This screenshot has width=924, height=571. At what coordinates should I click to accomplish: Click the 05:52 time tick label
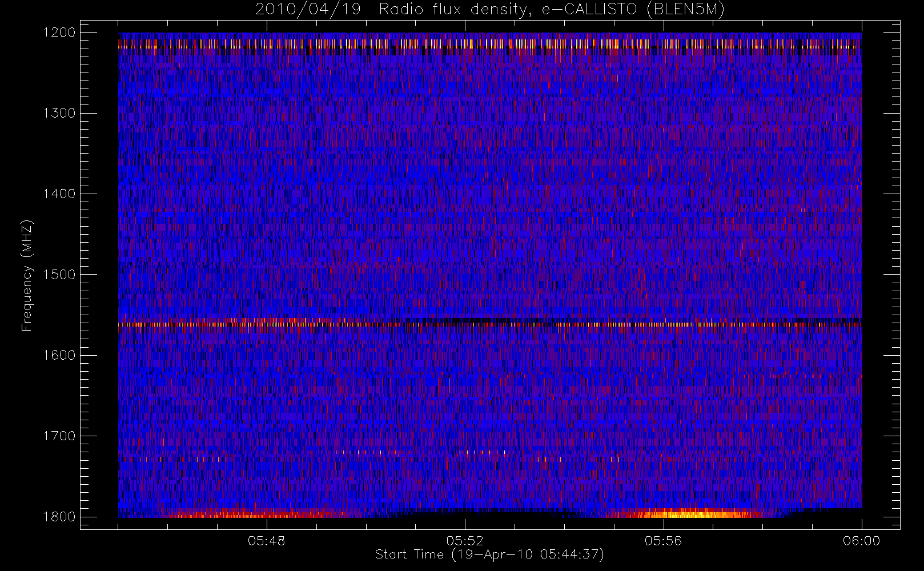465,541
